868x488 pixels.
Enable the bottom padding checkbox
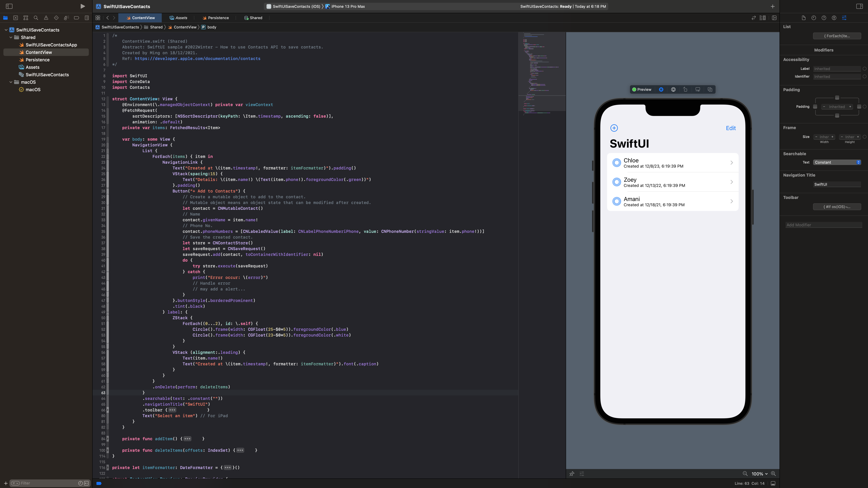coord(837,116)
